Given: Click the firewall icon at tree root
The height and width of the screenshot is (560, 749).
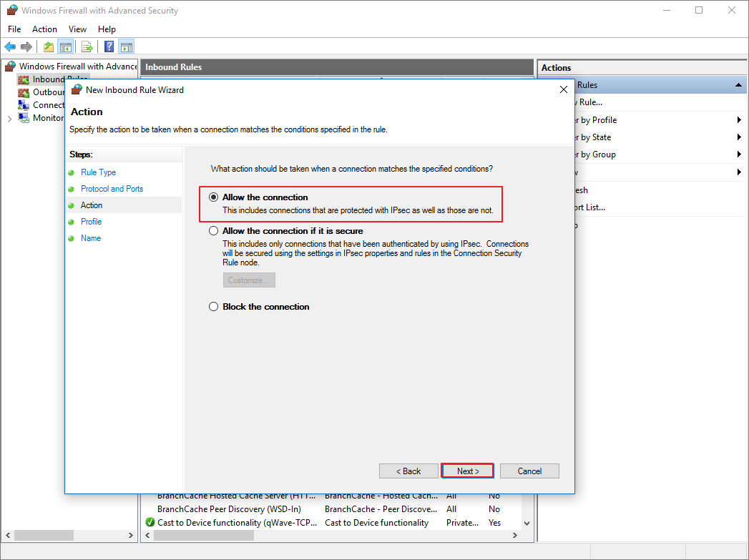Looking at the screenshot, I should 10,67.
